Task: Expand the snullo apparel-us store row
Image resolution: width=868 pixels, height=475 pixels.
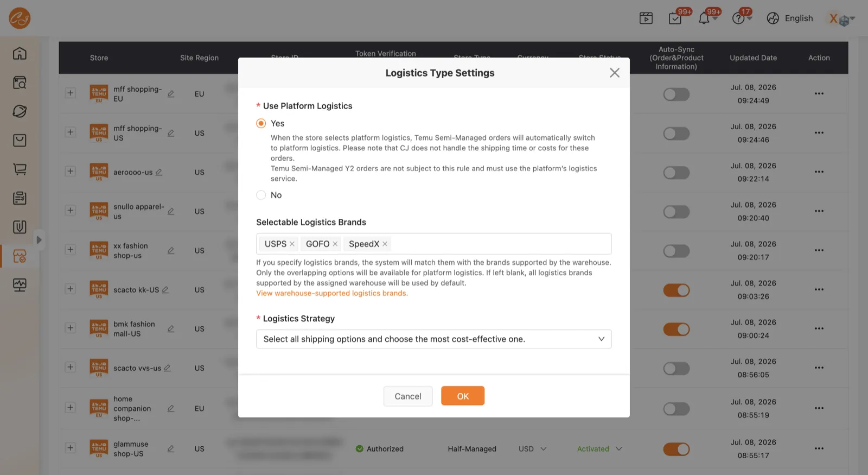Action: tap(70, 210)
